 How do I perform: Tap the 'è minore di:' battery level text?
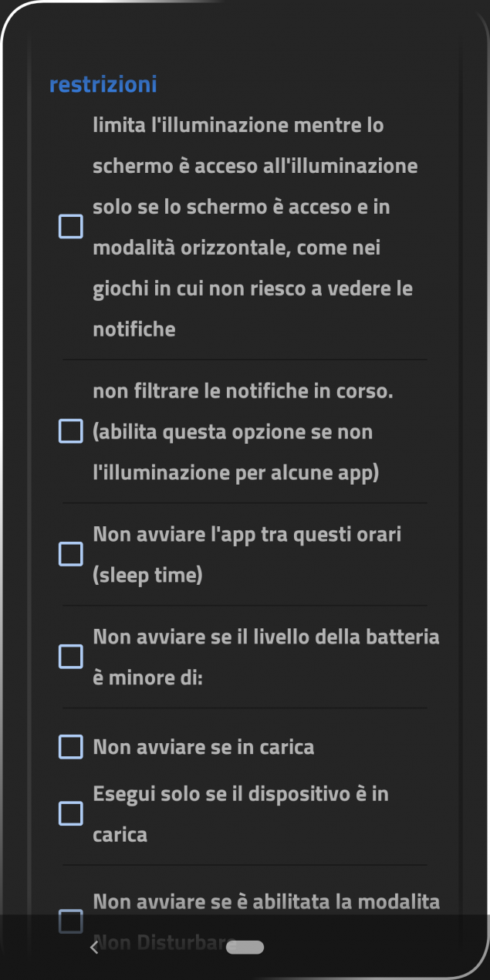click(x=147, y=678)
